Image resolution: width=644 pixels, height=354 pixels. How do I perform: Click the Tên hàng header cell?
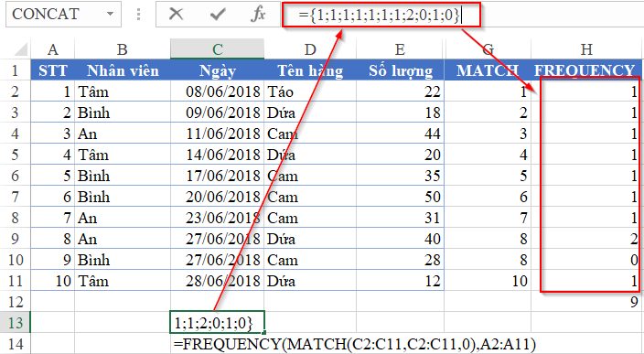[x=310, y=70]
